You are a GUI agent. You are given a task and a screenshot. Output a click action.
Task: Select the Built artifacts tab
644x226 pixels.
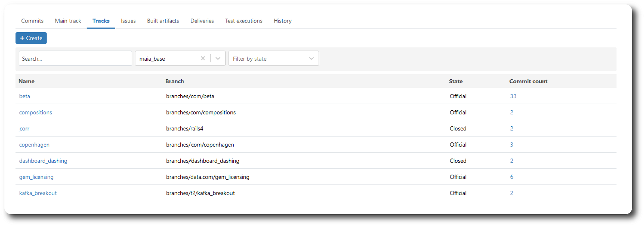(x=163, y=21)
